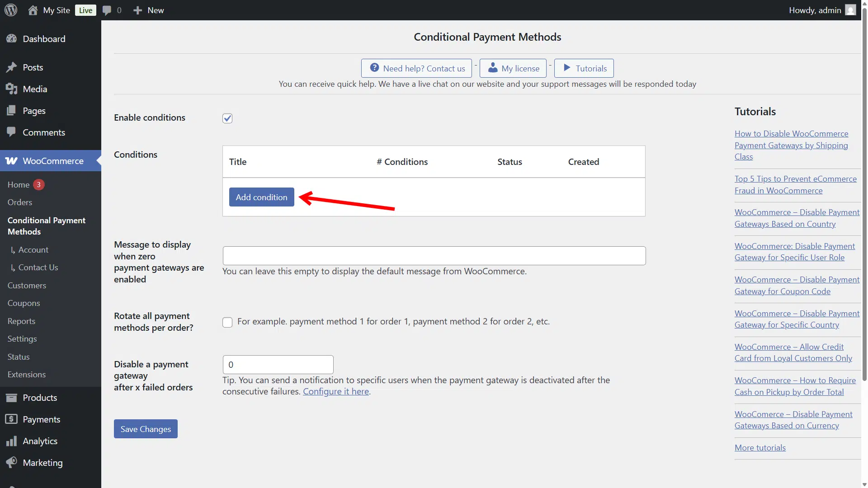Click the admin user avatar

850,10
